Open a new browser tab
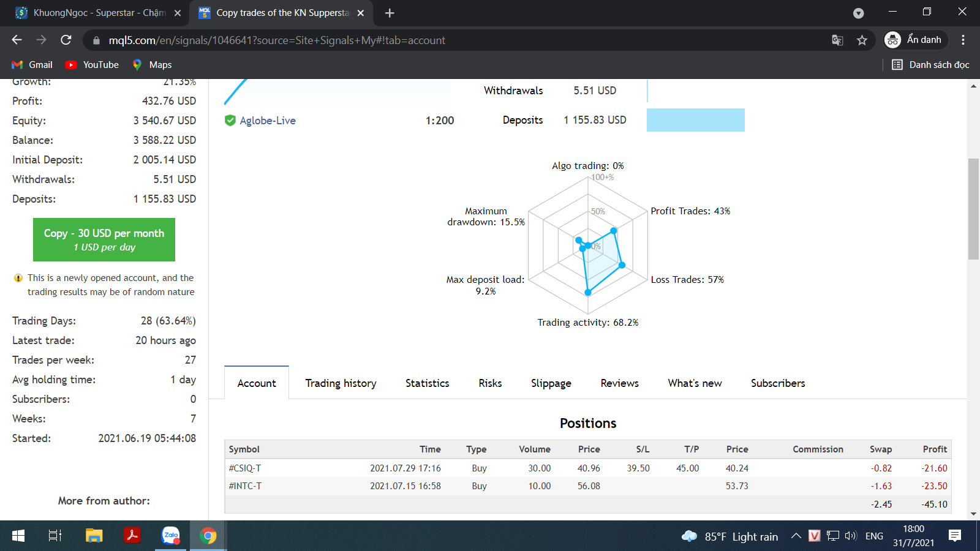Screen dimensions: 980x551 pos(390,13)
